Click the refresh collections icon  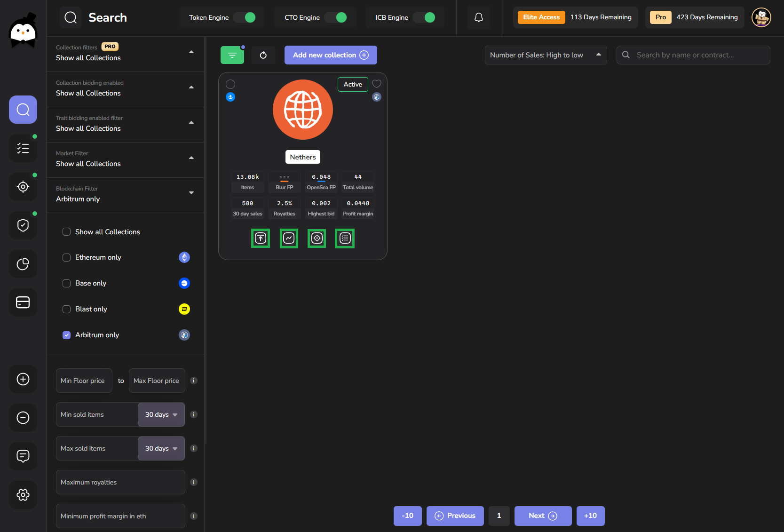pos(263,55)
